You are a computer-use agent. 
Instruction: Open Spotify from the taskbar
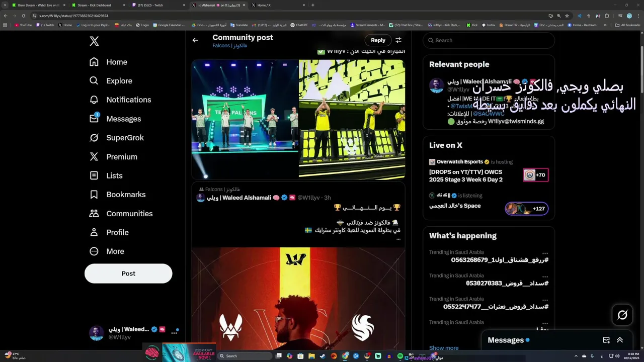point(400,356)
